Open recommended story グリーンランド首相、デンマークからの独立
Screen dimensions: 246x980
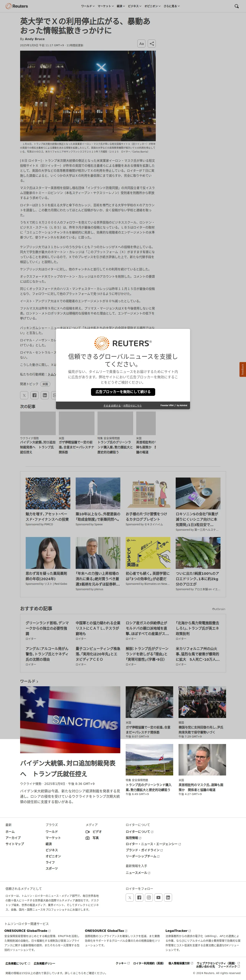click(x=48, y=628)
